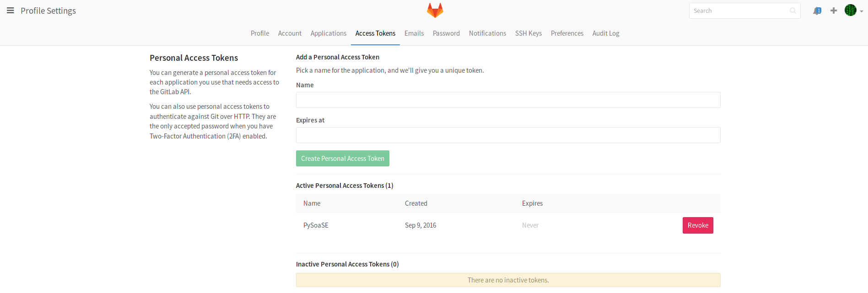The width and height of the screenshot is (868, 293).
Task: Open the user avatar menu
Action: pos(853,11)
